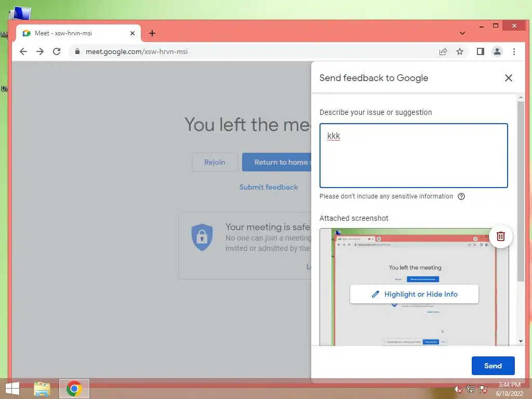Screen dimensions: 532x399
Task: Send the feedback
Action: (493, 366)
